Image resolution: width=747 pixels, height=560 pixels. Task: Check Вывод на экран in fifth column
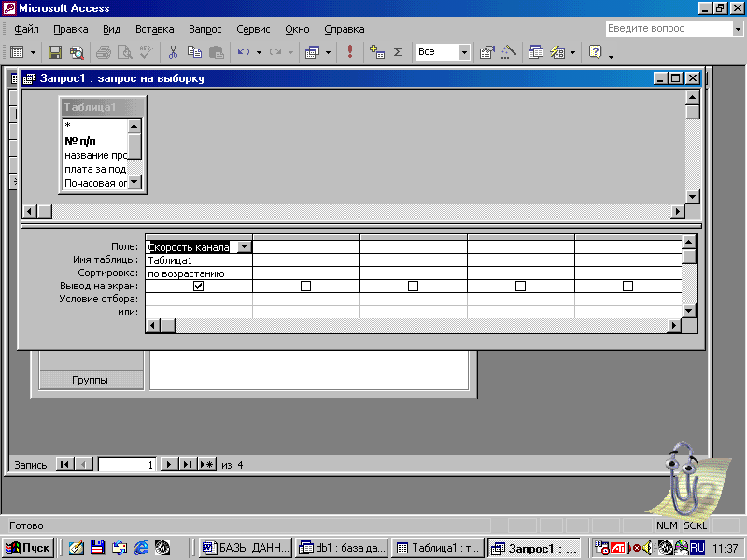(x=627, y=286)
